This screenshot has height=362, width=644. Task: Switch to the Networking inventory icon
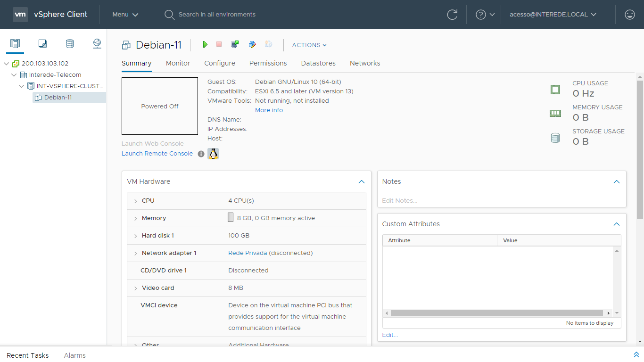[97, 44]
